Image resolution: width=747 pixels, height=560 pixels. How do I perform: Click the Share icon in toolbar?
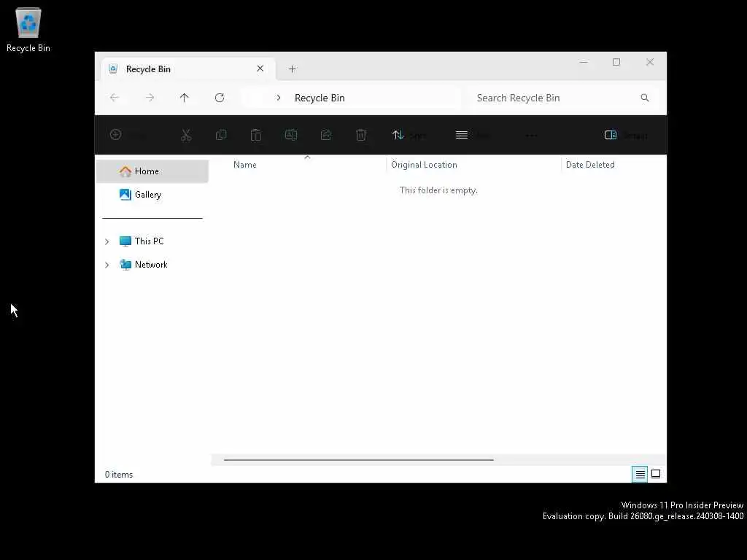326,135
